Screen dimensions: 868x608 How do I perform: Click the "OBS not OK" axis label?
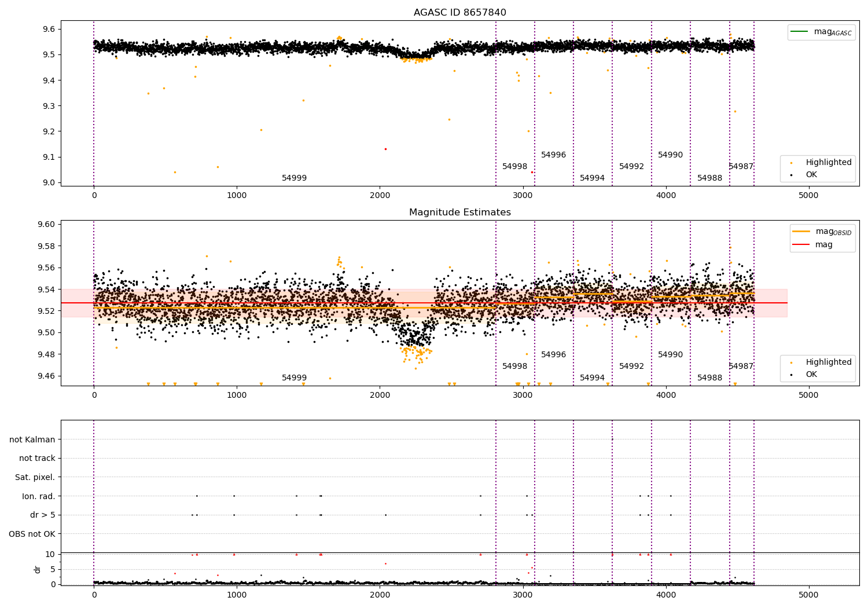click(32, 534)
